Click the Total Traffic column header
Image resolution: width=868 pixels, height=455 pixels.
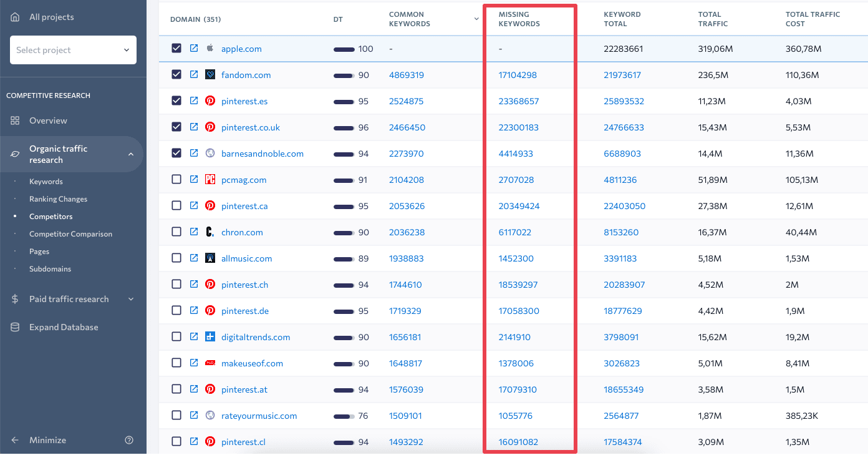tap(713, 19)
